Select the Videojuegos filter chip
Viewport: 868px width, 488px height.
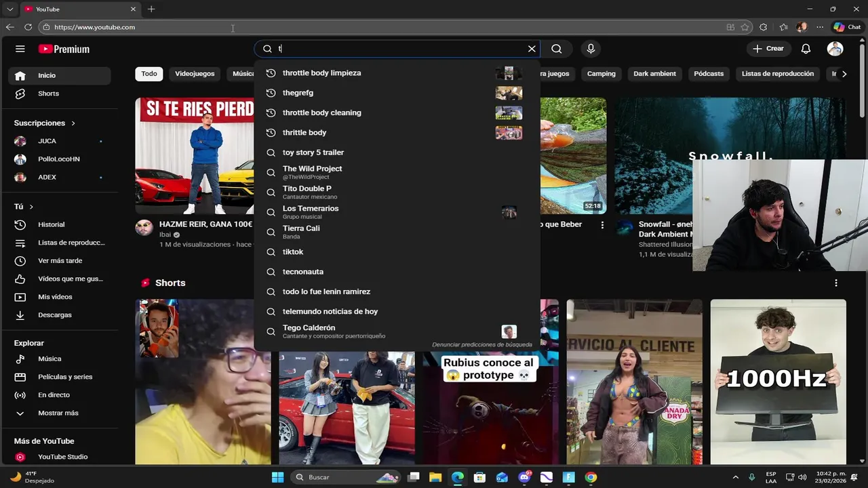[195, 74]
